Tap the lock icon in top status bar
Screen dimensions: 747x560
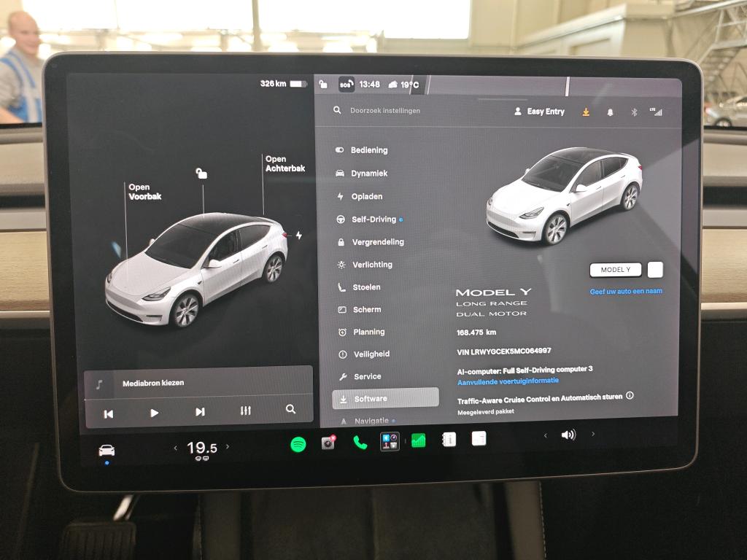click(x=323, y=85)
